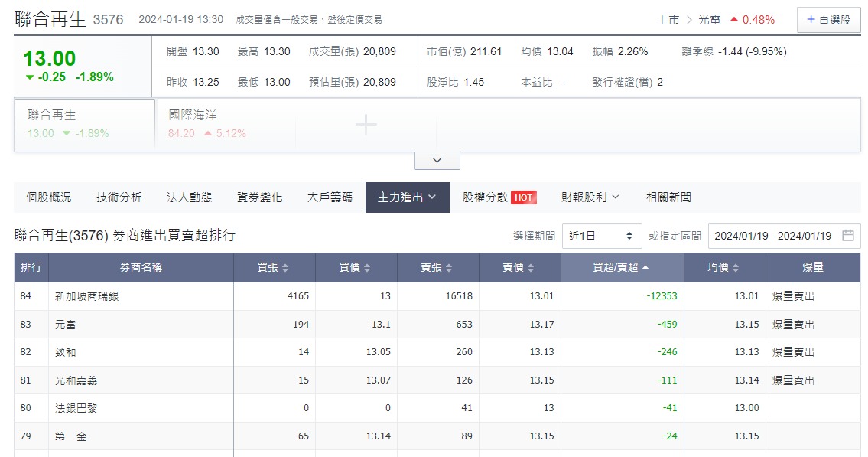
Task: Sort by 賣價 column arrows
Action: pos(530,268)
